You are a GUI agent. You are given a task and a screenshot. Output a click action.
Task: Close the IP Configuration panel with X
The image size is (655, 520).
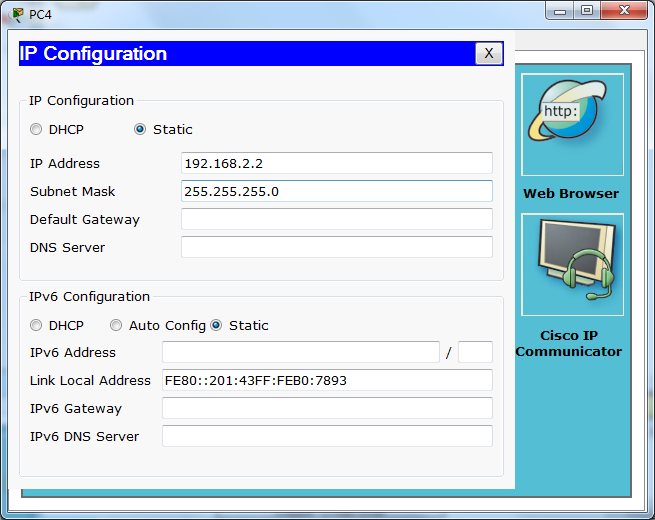pos(489,53)
